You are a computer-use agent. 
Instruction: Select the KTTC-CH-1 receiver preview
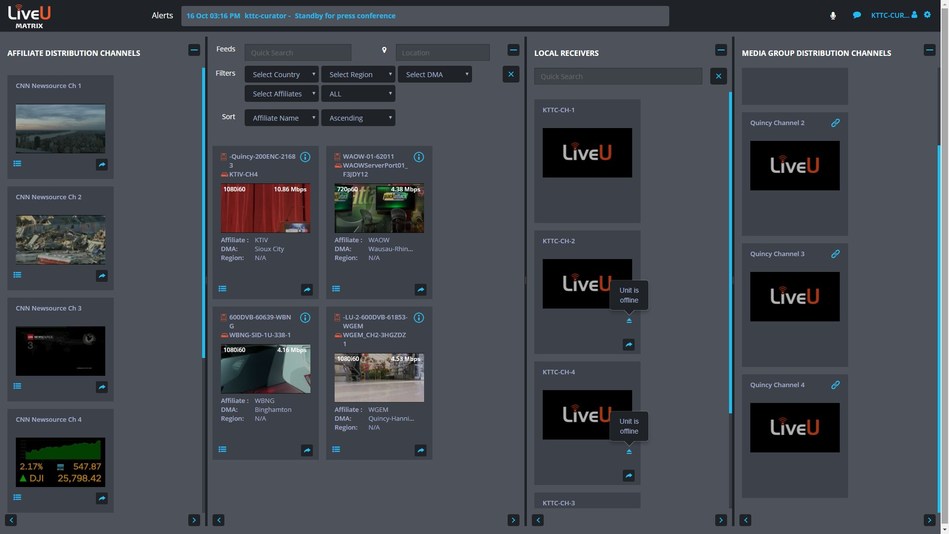[587, 153]
